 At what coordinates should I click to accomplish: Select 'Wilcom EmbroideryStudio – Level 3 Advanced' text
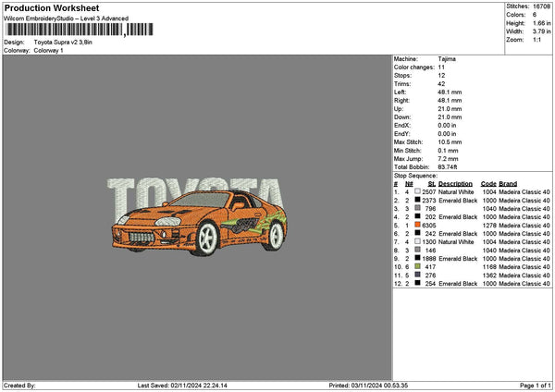(67, 18)
